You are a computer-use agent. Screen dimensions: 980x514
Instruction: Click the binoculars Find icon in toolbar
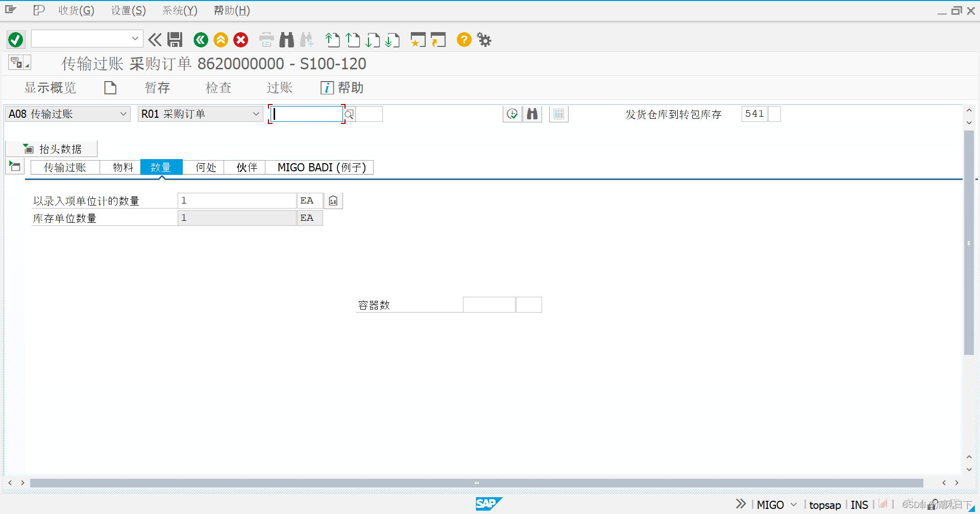pyautogui.click(x=287, y=39)
